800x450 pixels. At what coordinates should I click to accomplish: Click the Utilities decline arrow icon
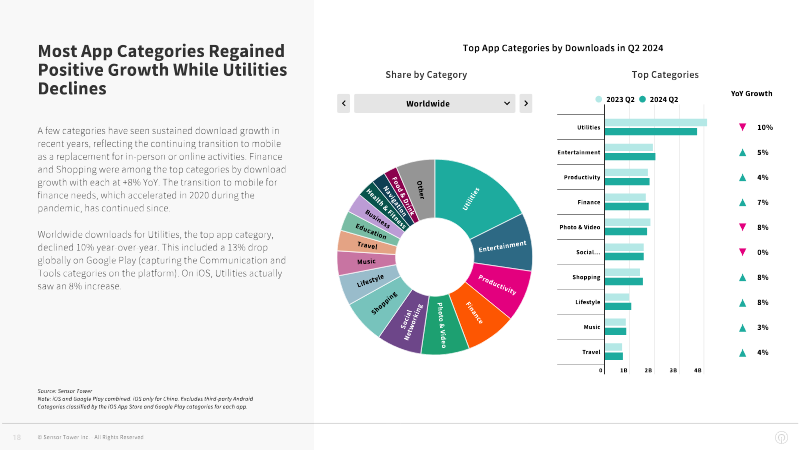tap(742, 127)
